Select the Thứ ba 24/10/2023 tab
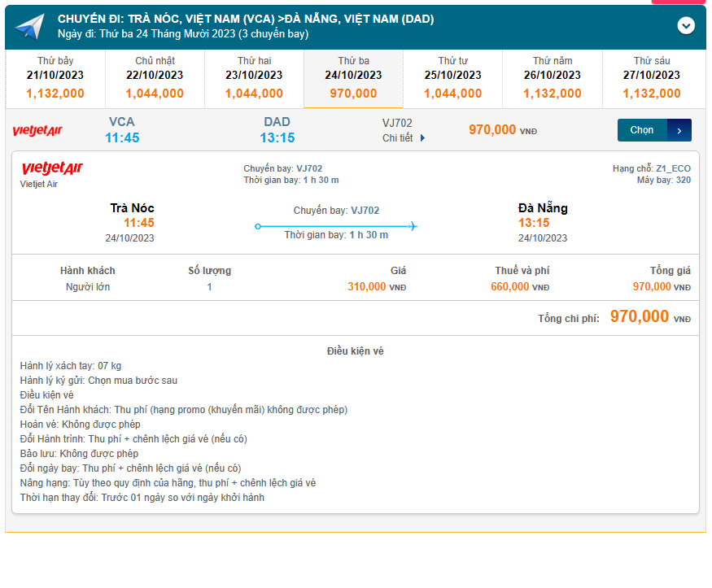 (x=353, y=78)
